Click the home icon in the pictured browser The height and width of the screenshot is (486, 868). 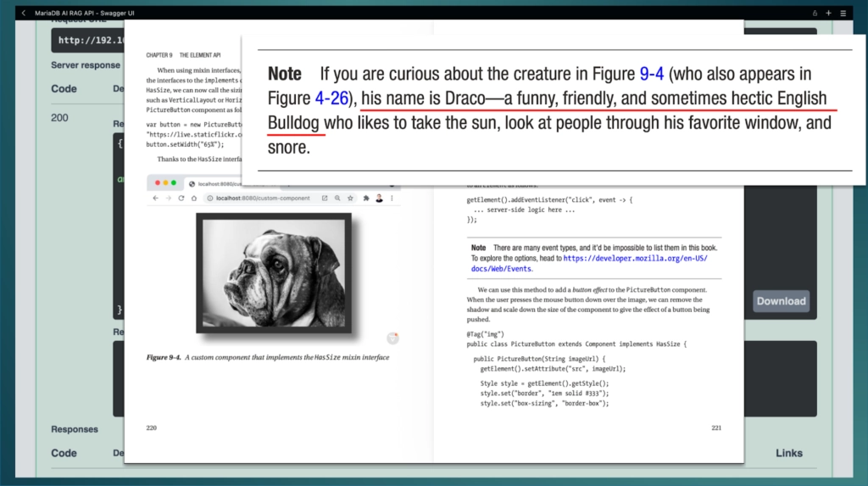coord(194,198)
